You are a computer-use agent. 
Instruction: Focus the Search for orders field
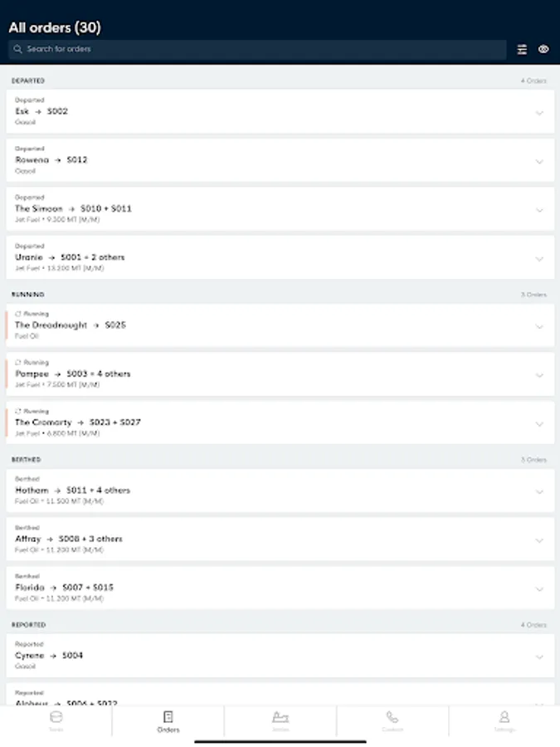click(x=257, y=49)
